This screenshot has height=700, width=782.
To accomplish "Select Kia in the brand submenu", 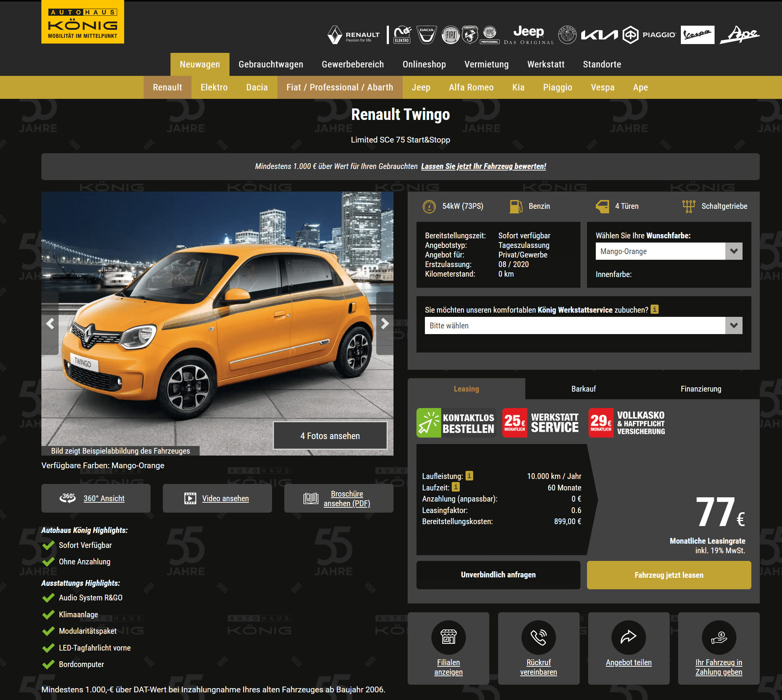I will 518,87.
